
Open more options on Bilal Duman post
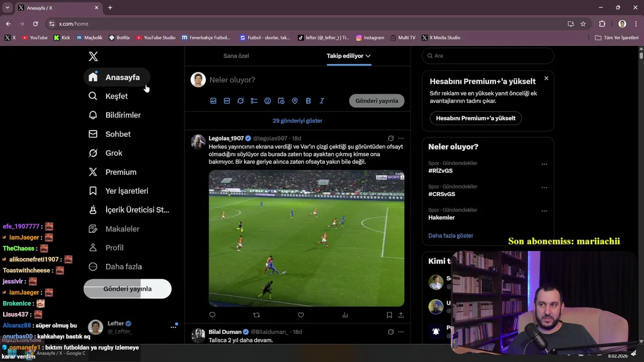pyautogui.click(x=401, y=332)
